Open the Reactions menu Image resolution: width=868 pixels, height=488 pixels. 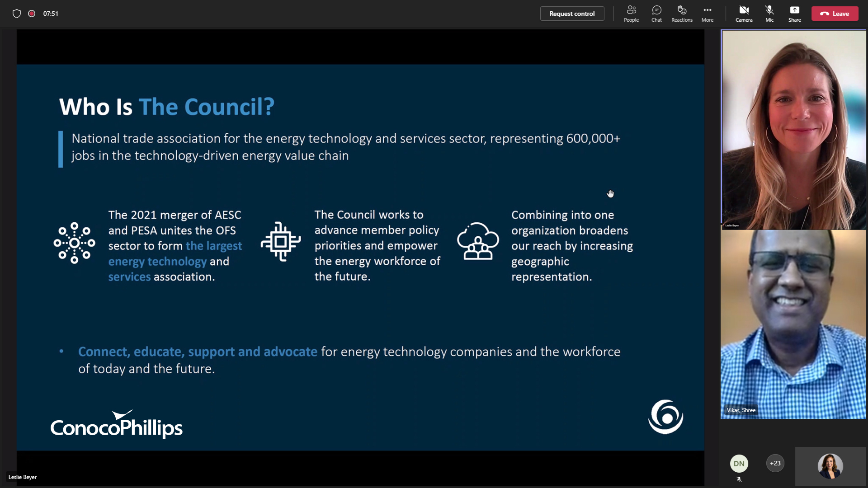point(682,14)
